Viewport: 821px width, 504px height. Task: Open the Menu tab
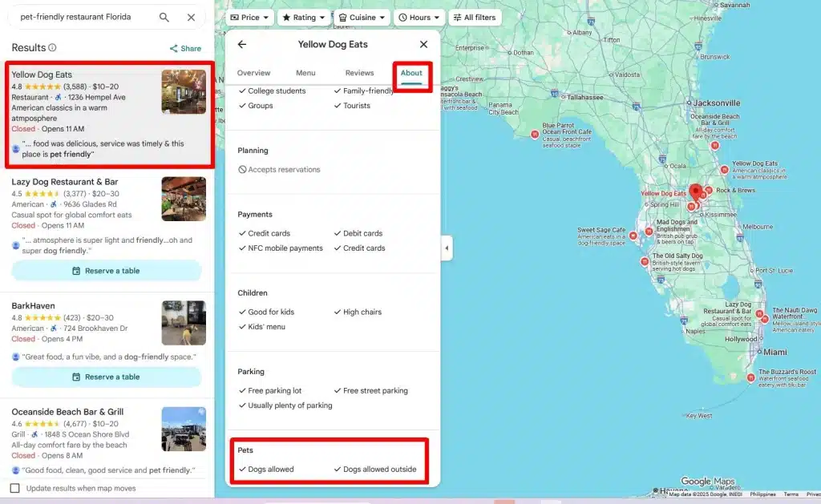(x=305, y=73)
